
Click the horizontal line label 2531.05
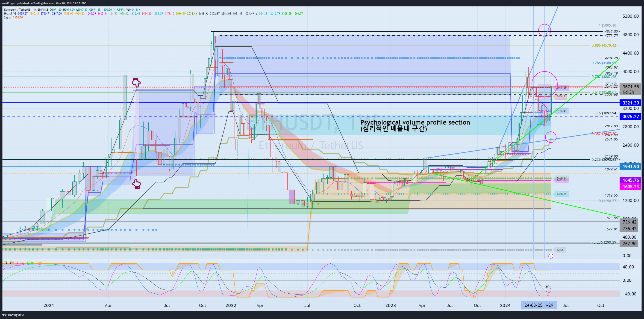pyautogui.click(x=611, y=139)
